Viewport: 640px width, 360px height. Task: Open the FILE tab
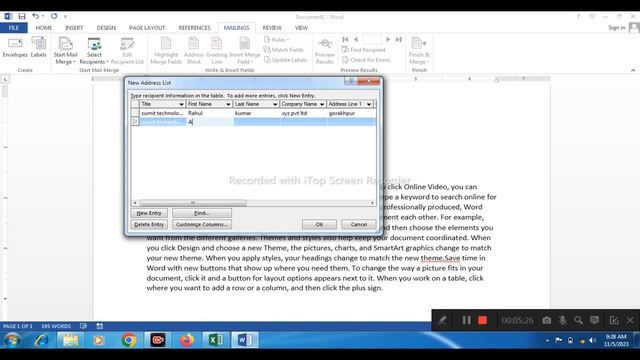(x=13, y=28)
